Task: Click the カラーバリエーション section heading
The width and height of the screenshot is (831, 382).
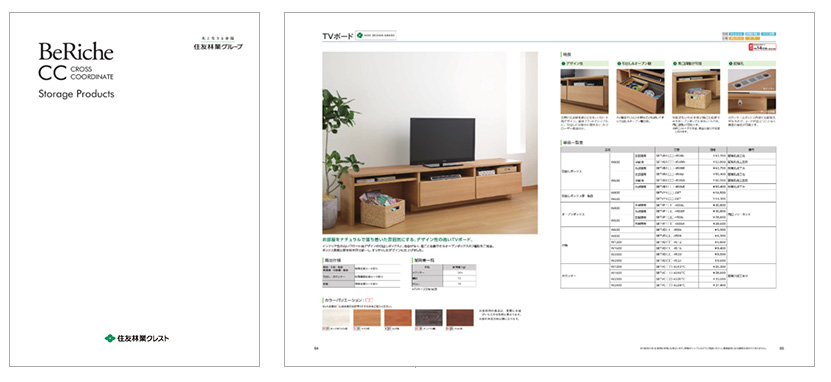Action: tap(347, 300)
